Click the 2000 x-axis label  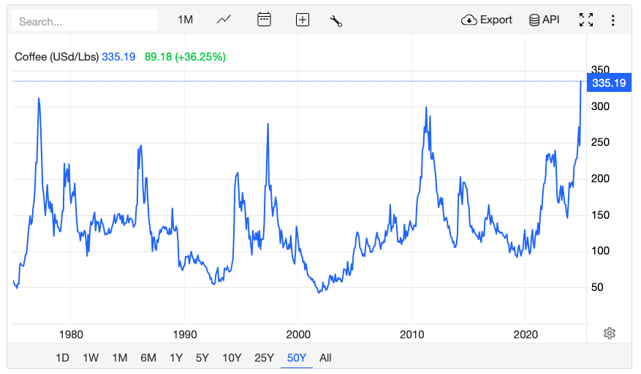click(298, 335)
